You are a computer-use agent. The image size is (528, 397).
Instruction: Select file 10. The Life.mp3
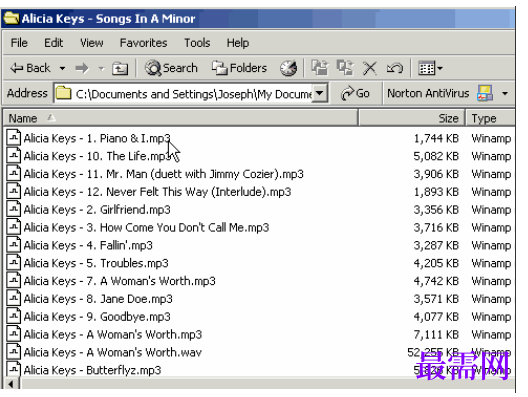[x=97, y=156]
